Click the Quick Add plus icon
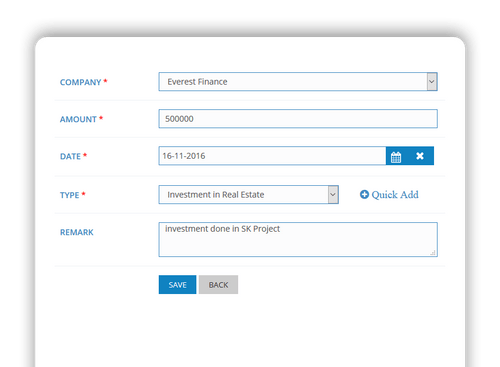The height and width of the screenshot is (367, 500). point(364,194)
